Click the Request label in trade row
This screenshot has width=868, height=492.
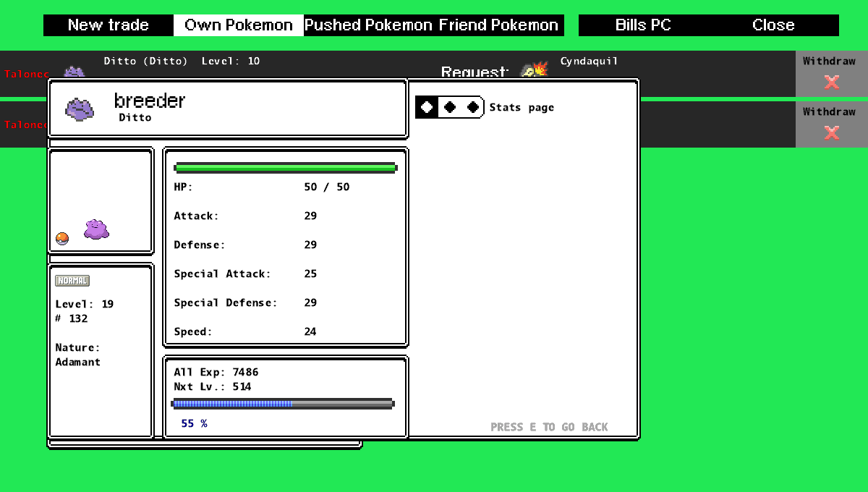[x=475, y=72]
